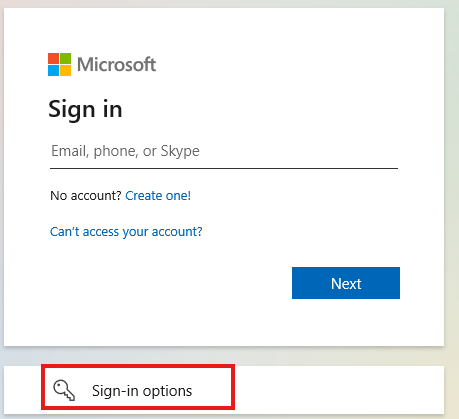Follow the Can't access your account? link
The image size is (459, 419).
coord(126,232)
